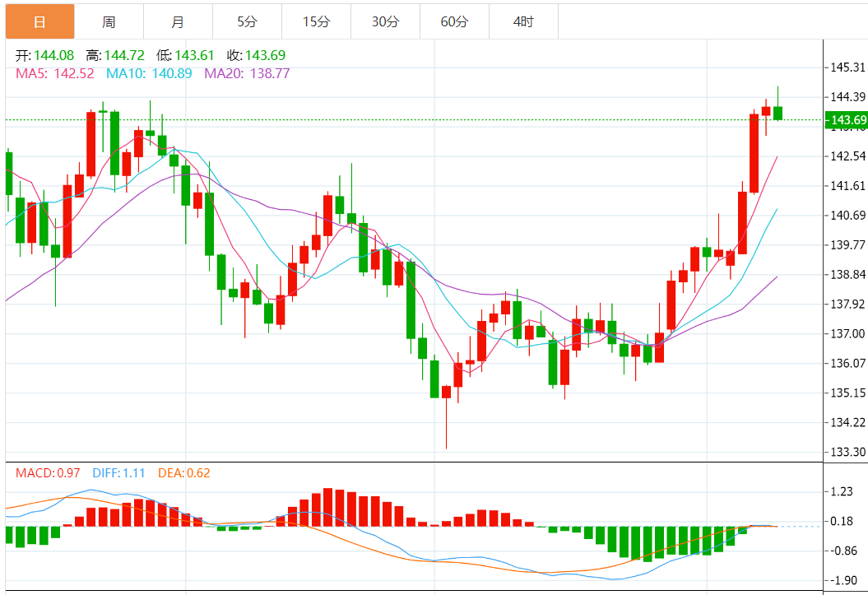Open the 30分 timeframe tab
The width and height of the screenshot is (868, 595).
(x=386, y=21)
